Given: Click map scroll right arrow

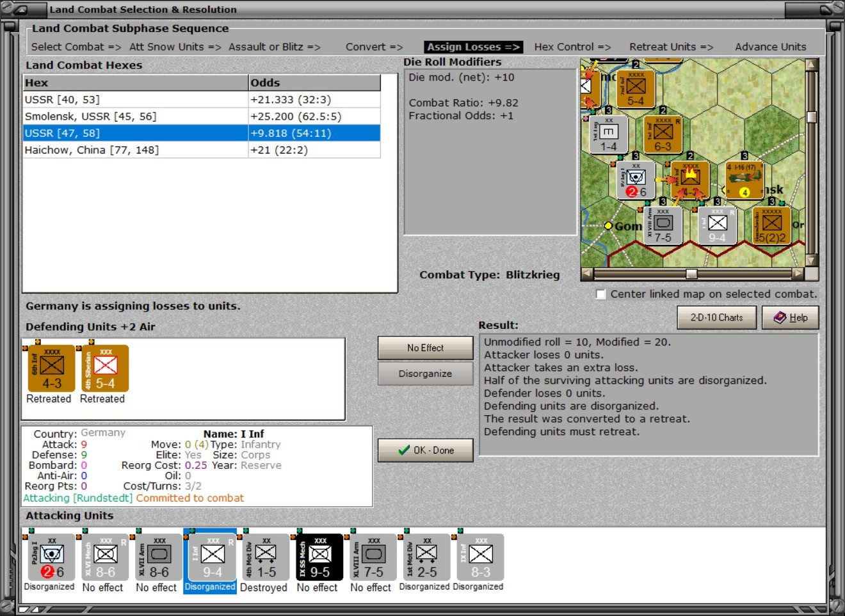Looking at the screenshot, I should pyautogui.click(x=798, y=274).
